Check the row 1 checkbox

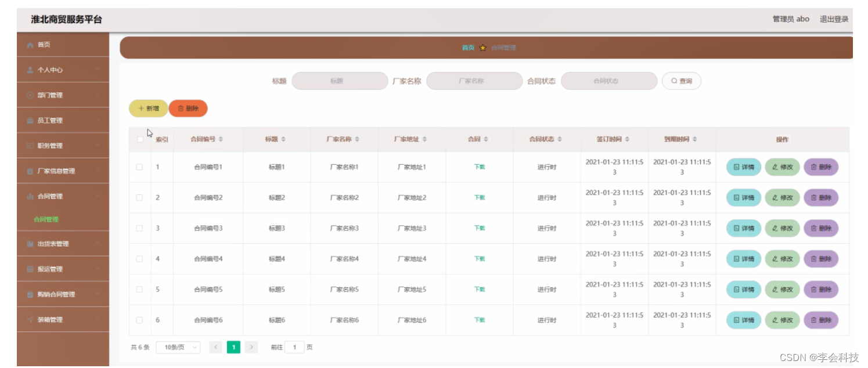pos(139,167)
